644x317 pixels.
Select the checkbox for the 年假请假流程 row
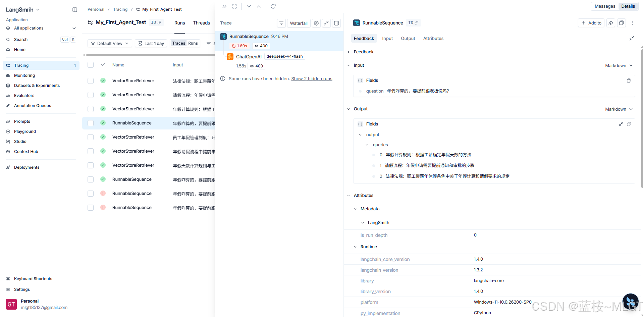91,151
